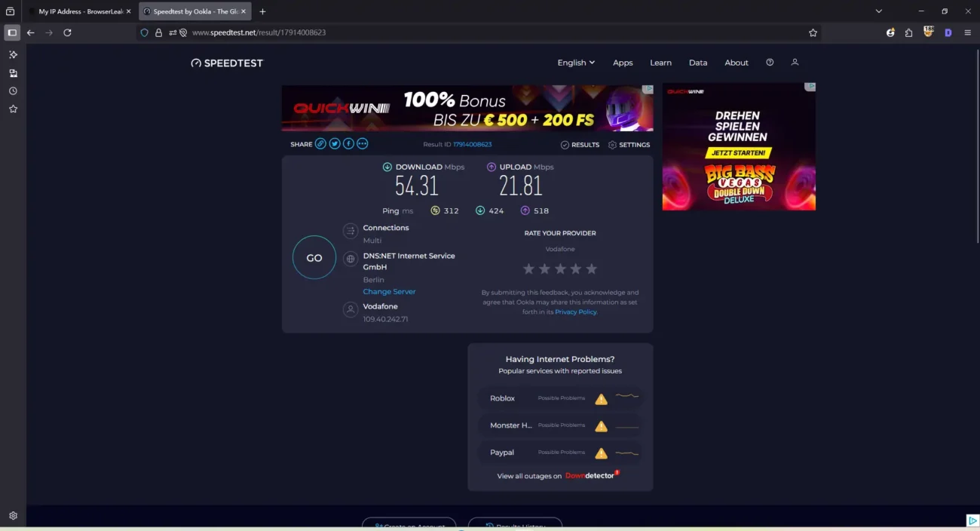Open Firefox View from the tab bar
The width and height of the screenshot is (980, 531).
[11, 11]
